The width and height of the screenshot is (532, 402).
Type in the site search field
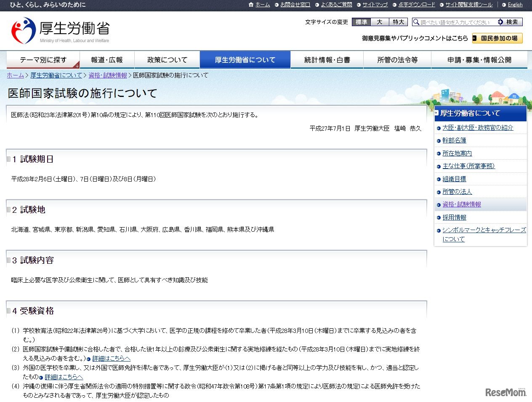tap(457, 22)
